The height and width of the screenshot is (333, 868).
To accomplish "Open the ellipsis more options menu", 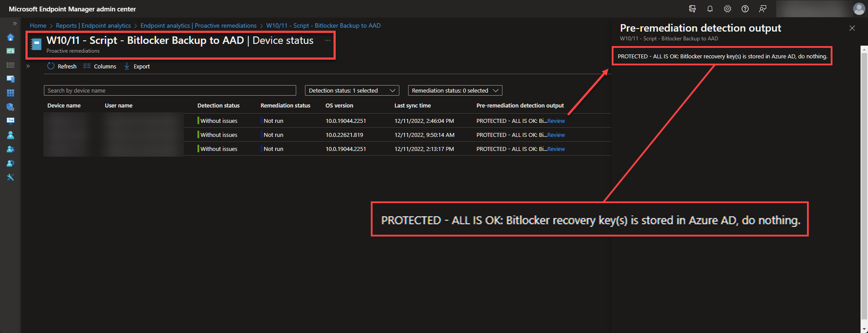I will point(327,40).
